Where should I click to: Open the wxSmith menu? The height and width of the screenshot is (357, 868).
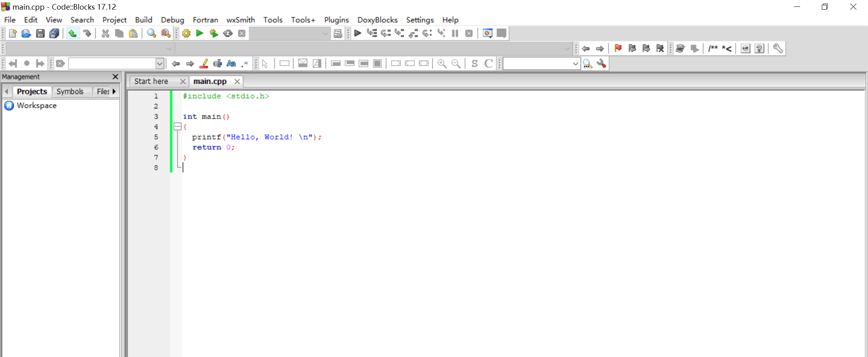(240, 20)
